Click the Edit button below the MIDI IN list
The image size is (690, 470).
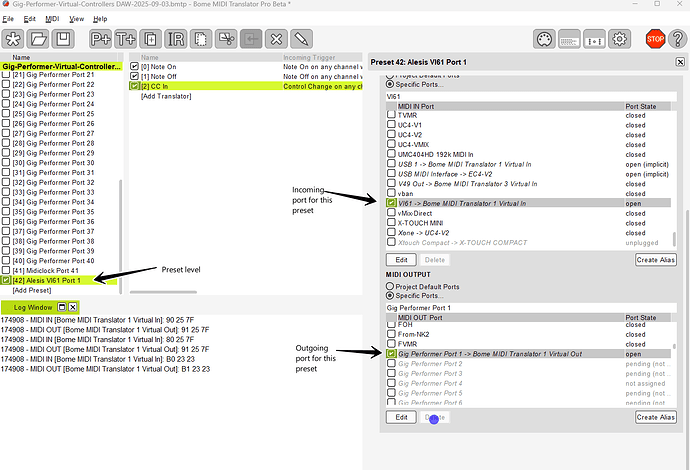tap(401, 260)
